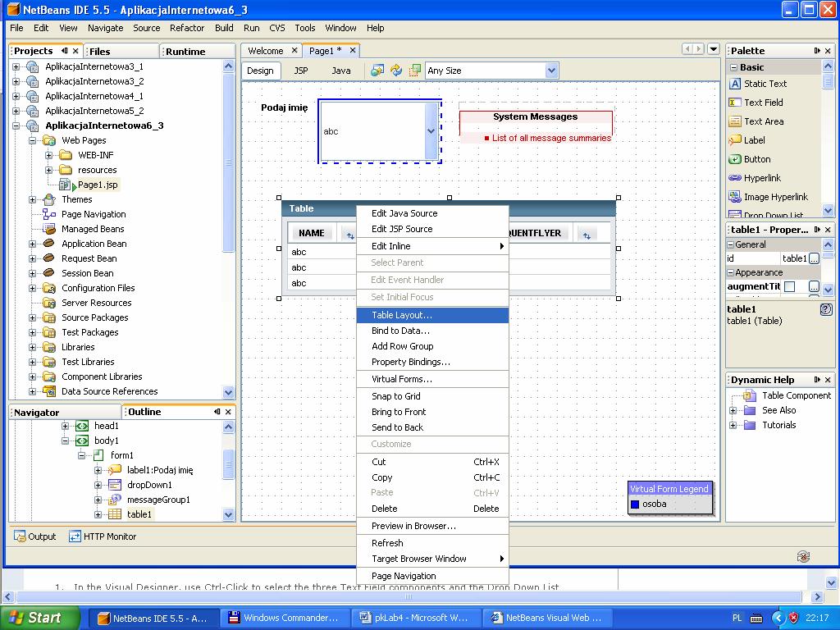Open Table Component help topic
Screen dimensions: 840x630
coord(796,395)
